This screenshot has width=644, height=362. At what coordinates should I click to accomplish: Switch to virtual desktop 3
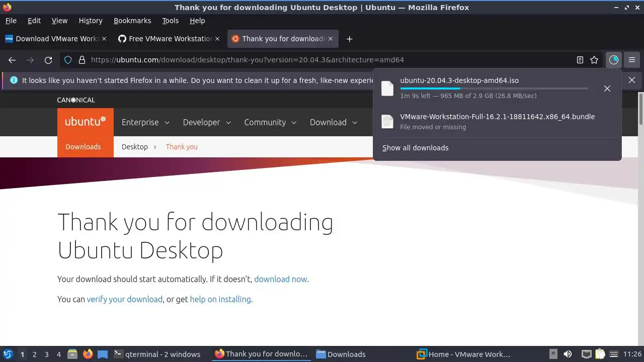pos(46,354)
